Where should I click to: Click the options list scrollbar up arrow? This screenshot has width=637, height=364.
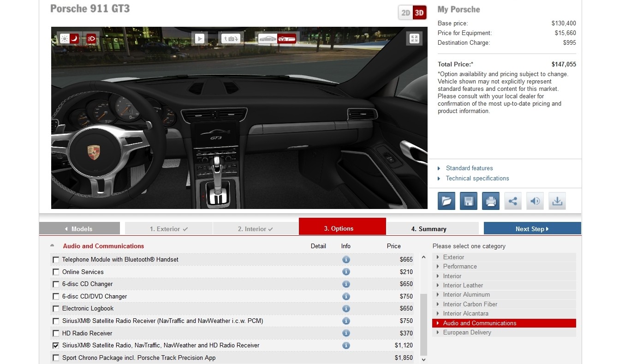pos(423,257)
